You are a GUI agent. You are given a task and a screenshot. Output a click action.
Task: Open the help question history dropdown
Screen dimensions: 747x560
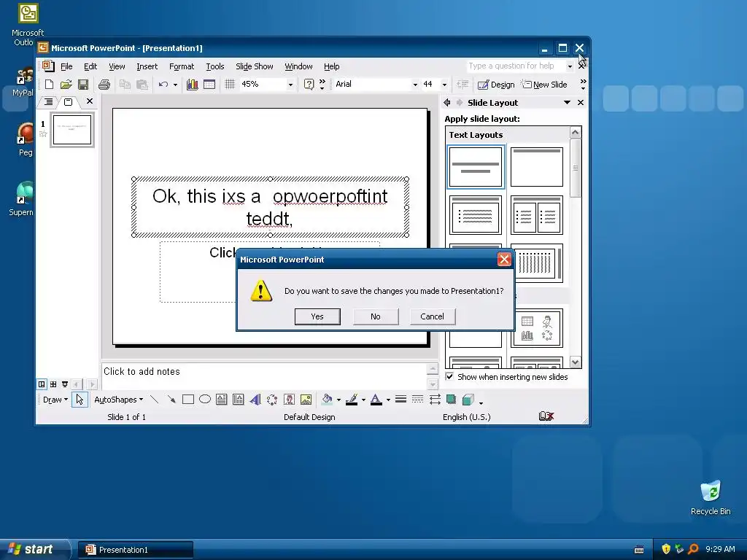pyautogui.click(x=570, y=66)
